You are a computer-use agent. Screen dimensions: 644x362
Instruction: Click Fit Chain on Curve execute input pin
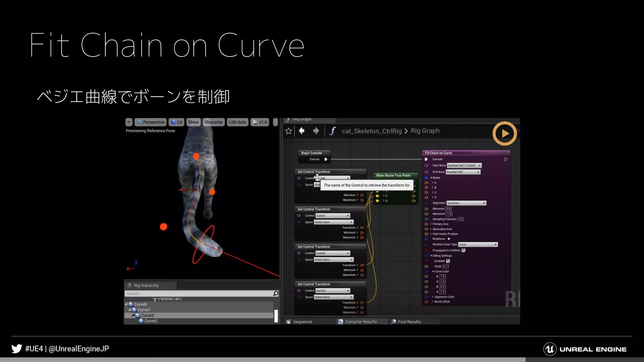(426, 159)
